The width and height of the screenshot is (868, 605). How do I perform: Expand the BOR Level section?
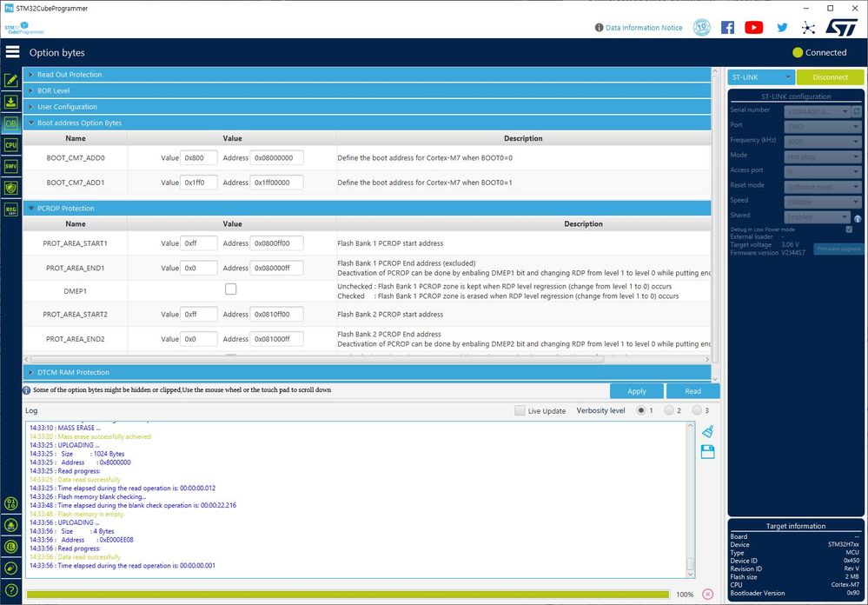367,90
